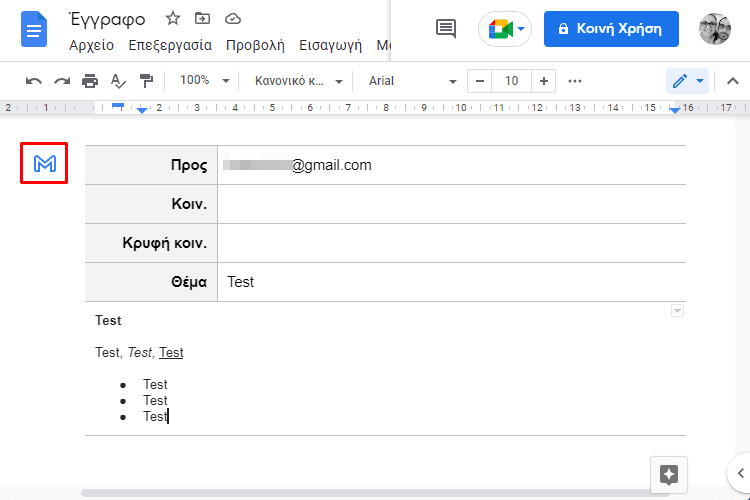The width and height of the screenshot is (750, 500).
Task: Run spelling and grammar check
Action: tap(118, 81)
